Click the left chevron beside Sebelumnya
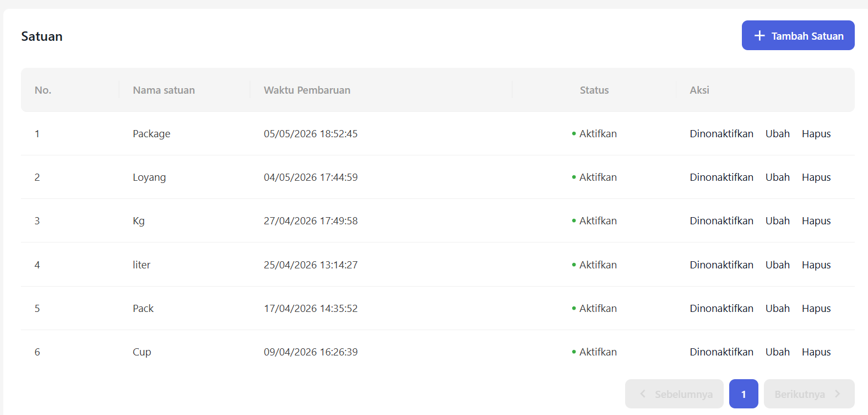The image size is (868, 415). (643, 394)
